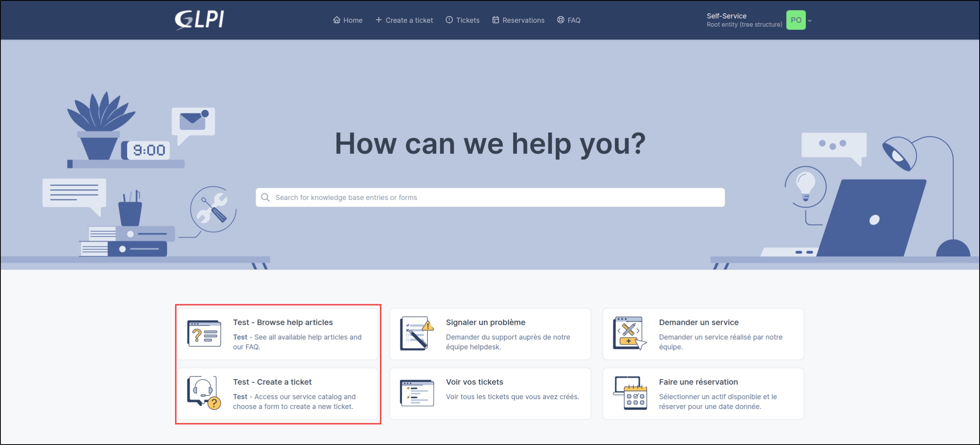Click Demander un service tile title
980x445 pixels.
pyautogui.click(x=699, y=322)
